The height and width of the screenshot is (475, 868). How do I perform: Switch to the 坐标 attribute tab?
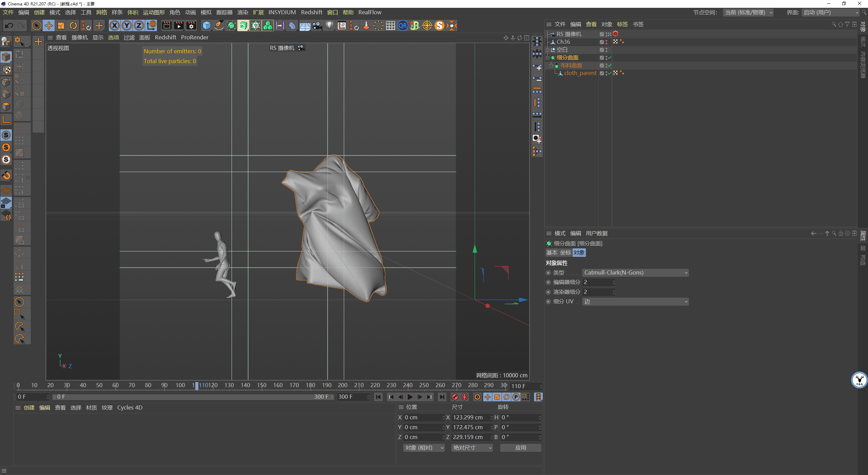point(565,253)
